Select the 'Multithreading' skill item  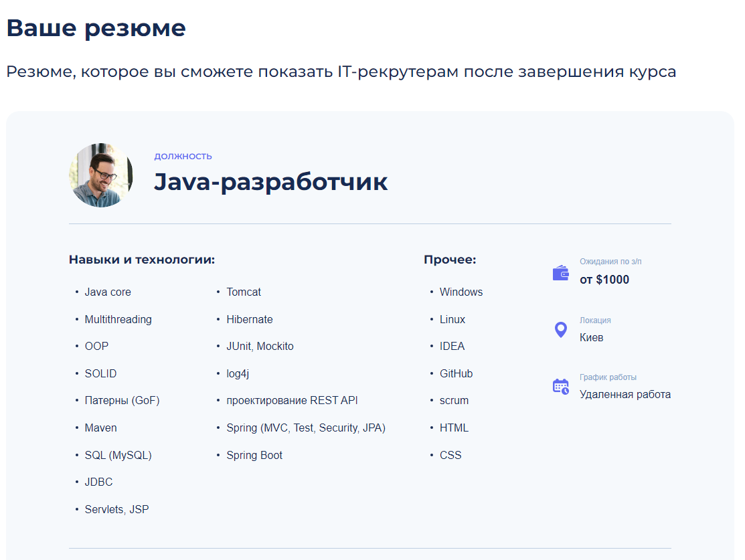[118, 320]
